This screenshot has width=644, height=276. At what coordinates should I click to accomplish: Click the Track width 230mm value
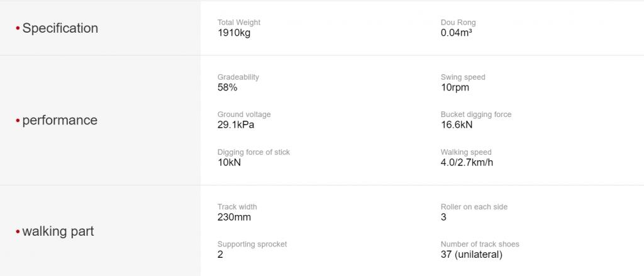pos(234,217)
